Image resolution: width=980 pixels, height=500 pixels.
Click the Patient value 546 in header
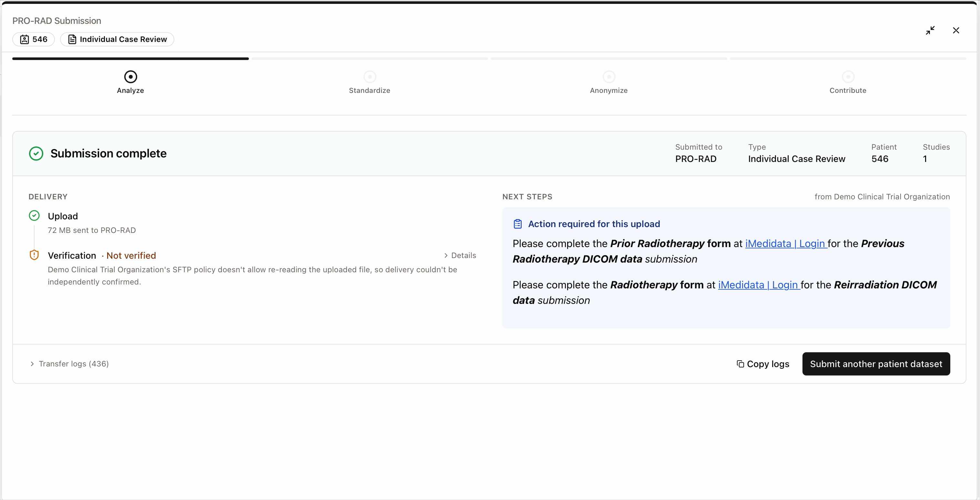pyautogui.click(x=880, y=159)
